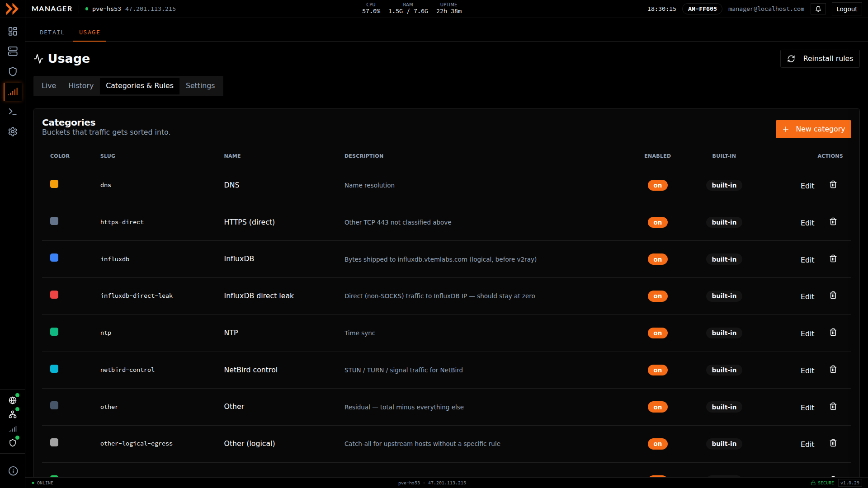Open the Settings sub-tab
This screenshot has width=868, height=488.
[200, 86]
